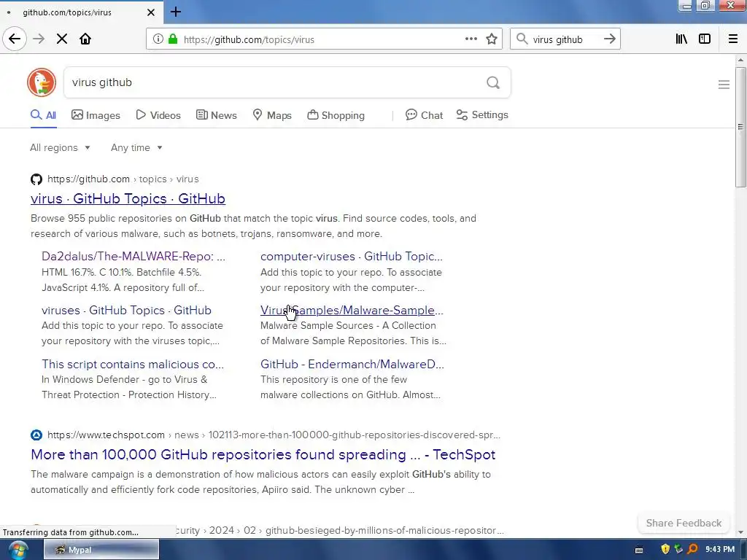Click the yellow security shield tray icon
Viewport: 747px width, 560px height.
tap(665, 550)
